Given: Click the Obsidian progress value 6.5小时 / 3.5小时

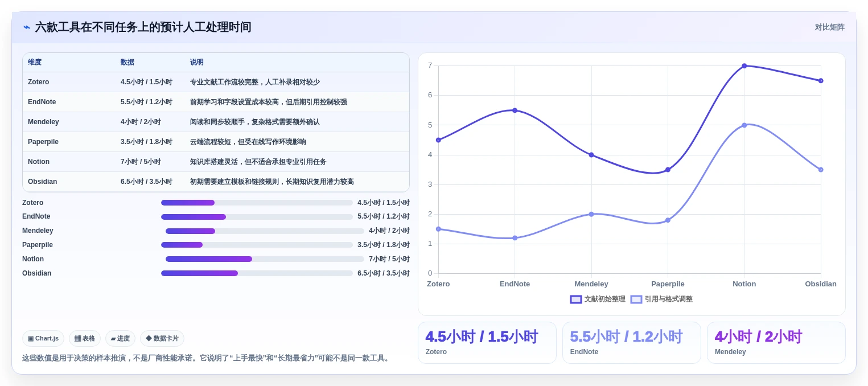Looking at the screenshot, I should point(384,273).
